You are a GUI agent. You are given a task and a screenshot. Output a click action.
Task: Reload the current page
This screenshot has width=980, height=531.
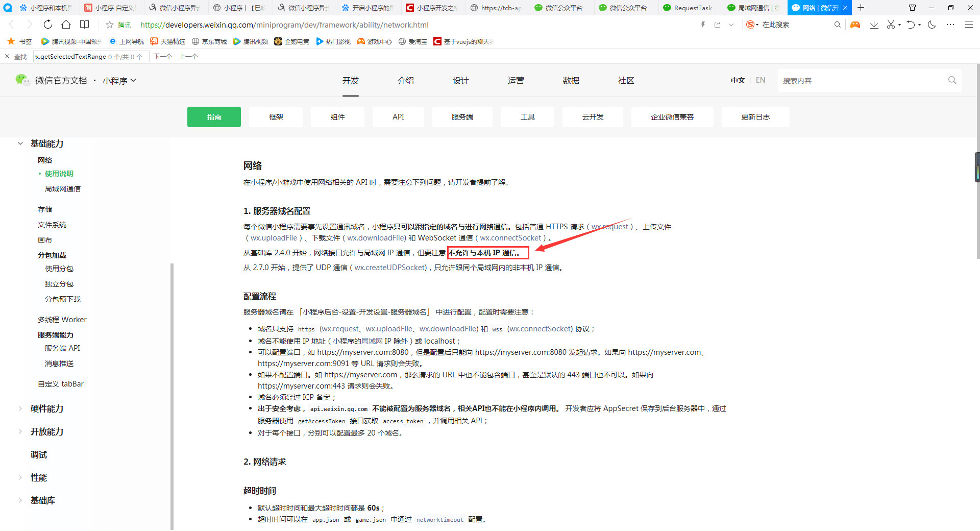(x=47, y=25)
